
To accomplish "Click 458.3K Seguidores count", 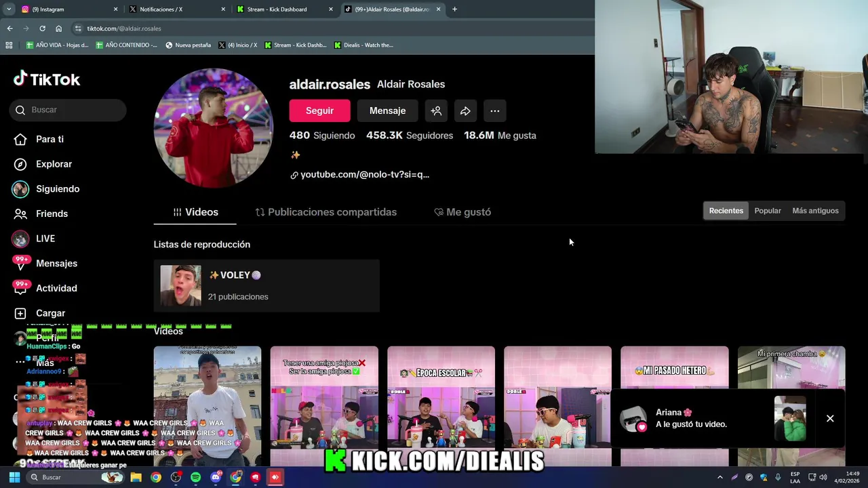I will [x=410, y=136].
